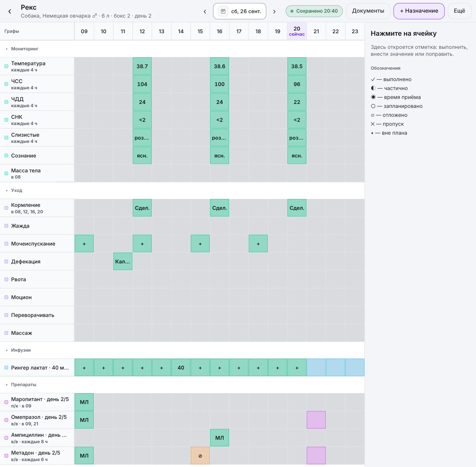
Task: Open the Рингер лактат 40 cell
Action: pos(181,368)
